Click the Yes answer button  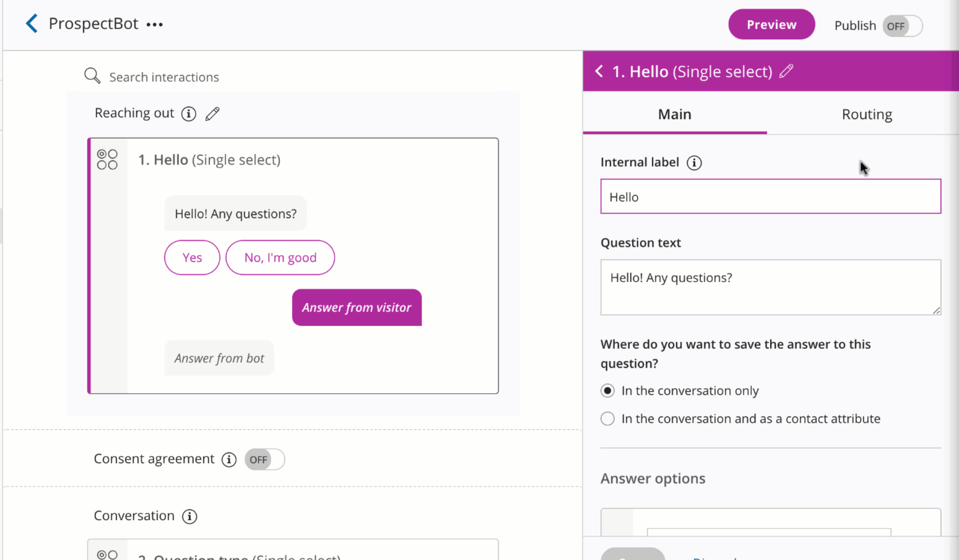pos(192,258)
